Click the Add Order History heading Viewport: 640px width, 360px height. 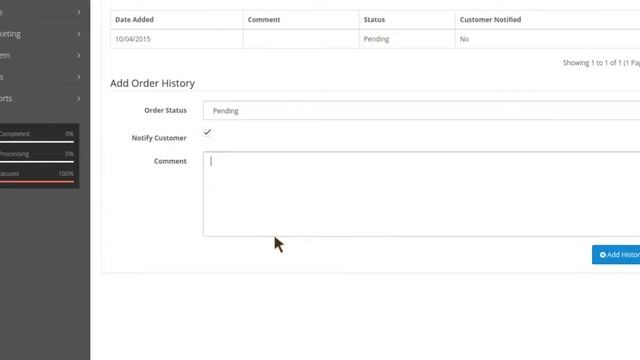click(x=152, y=83)
